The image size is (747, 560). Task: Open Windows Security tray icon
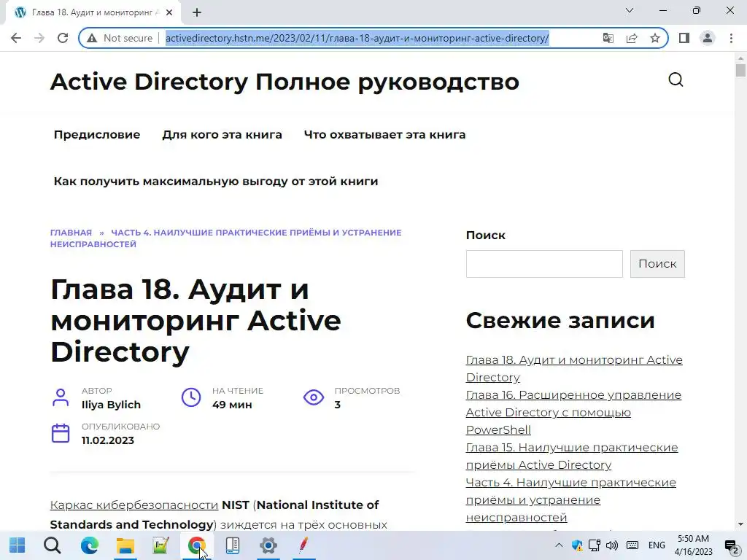pos(577,545)
